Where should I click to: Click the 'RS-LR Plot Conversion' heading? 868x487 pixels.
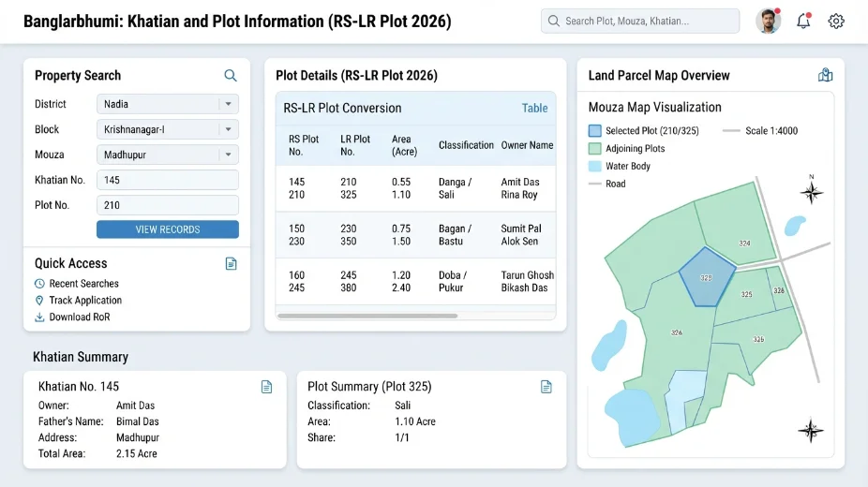(342, 109)
